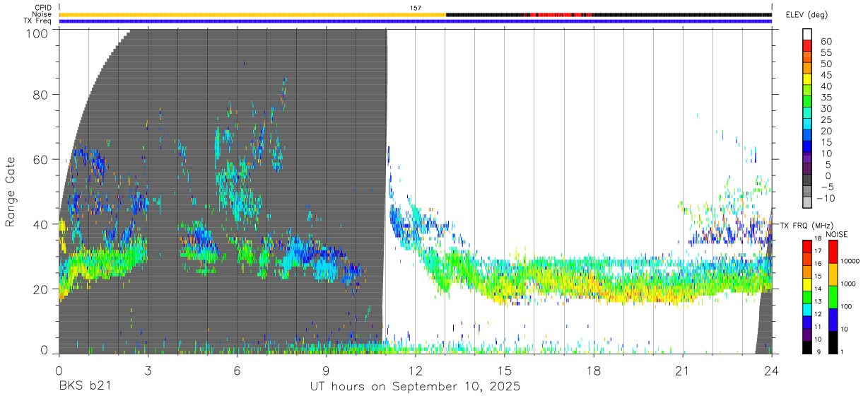Click the 10000 label on noise scale
868x401 pixels.
(x=849, y=262)
